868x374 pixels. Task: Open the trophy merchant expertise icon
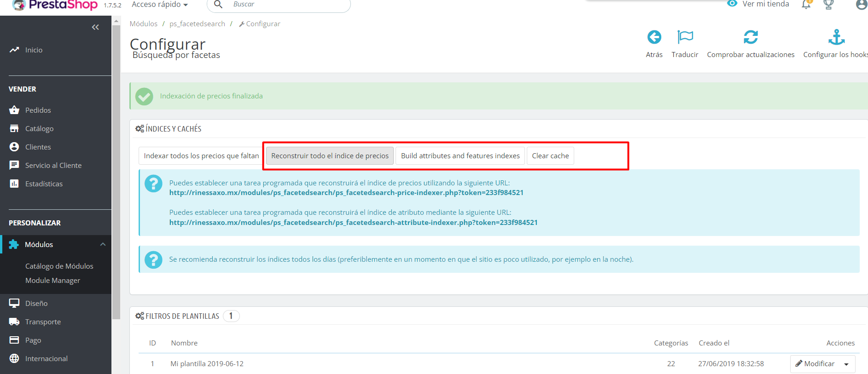[x=828, y=4]
